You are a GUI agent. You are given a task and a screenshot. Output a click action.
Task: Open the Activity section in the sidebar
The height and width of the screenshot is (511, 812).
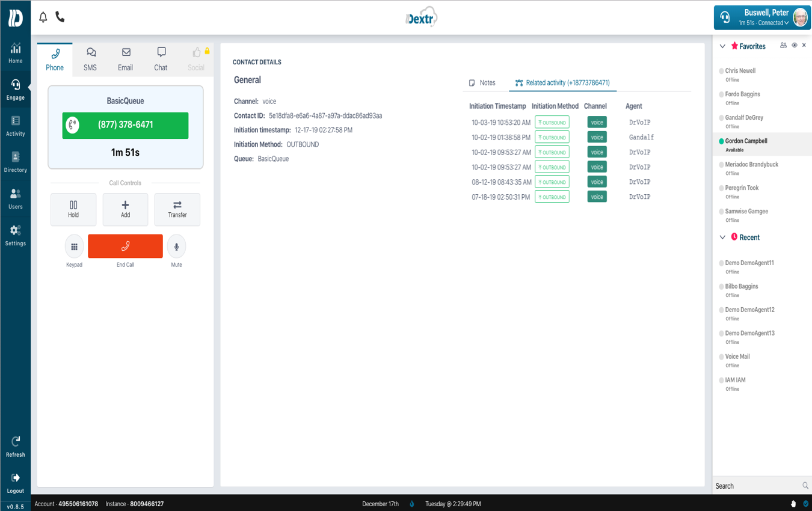tap(16, 127)
